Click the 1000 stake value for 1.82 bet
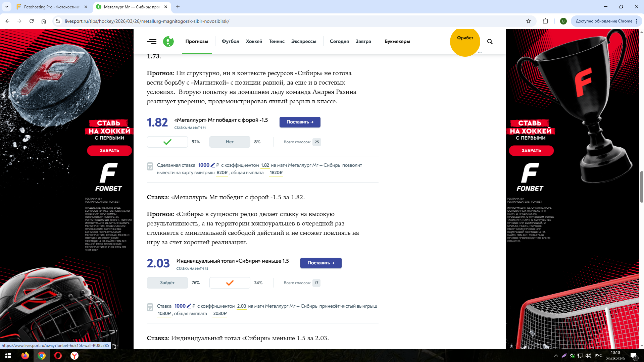The width and height of the screenshot is (644, 362). tap(204, 165)
